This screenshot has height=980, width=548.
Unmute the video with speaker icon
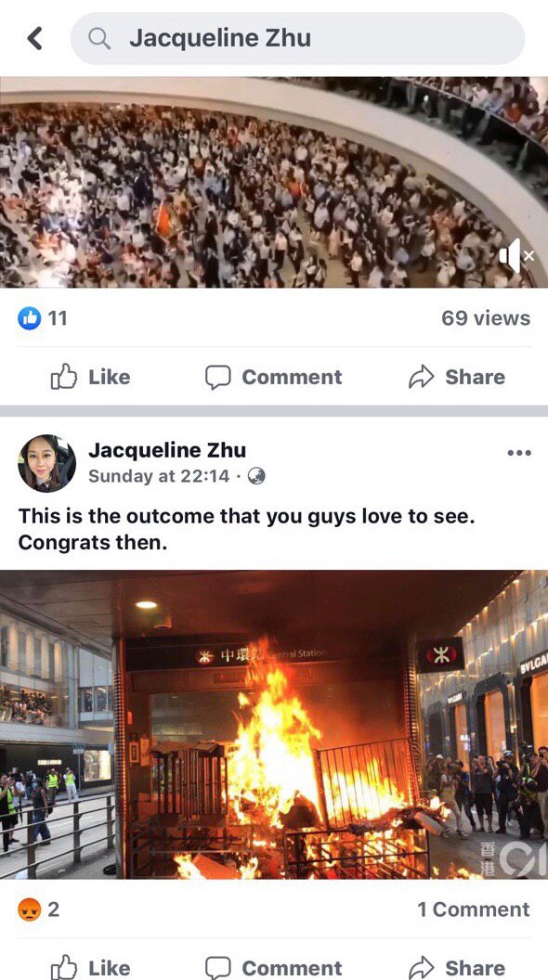516,255
